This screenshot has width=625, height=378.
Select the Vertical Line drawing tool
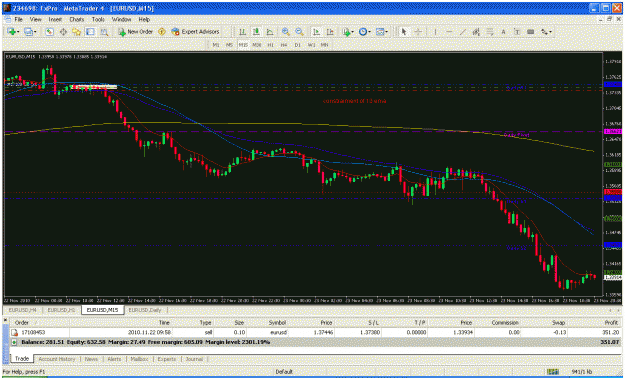click(435, 32)
